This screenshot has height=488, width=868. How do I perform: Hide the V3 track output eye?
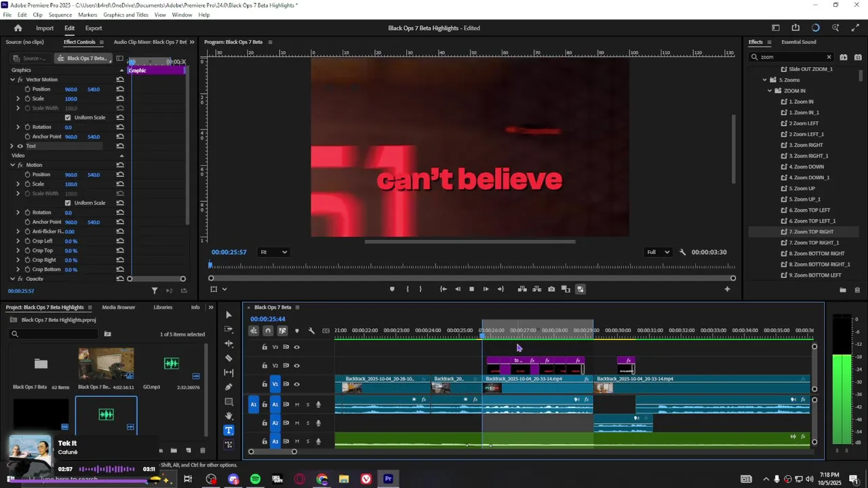pos(296,347)
